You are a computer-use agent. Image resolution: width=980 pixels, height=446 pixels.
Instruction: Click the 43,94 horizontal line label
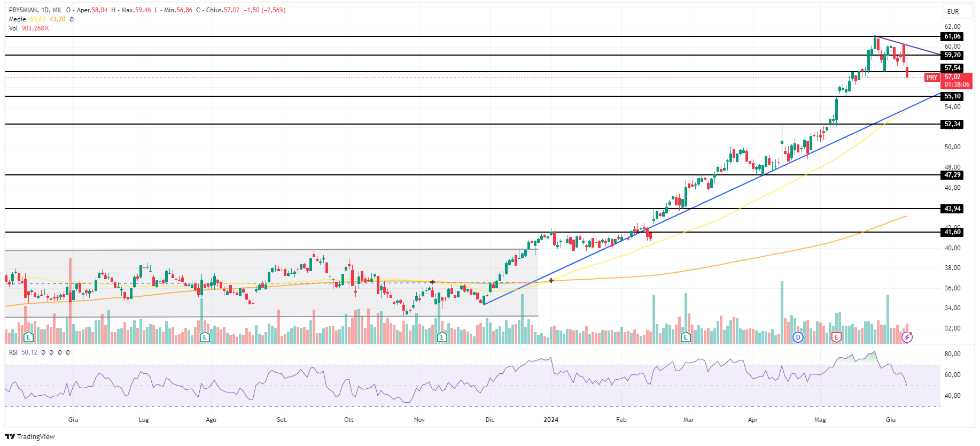click(952, 209)
